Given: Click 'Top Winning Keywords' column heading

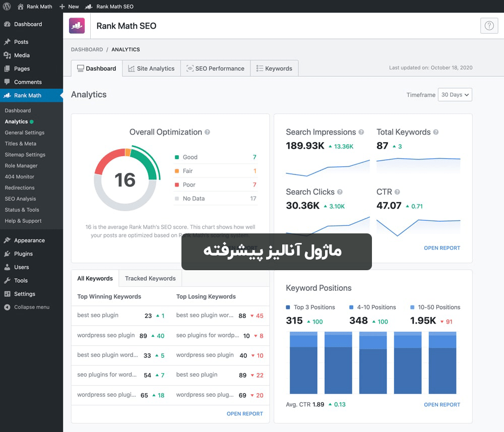Looking at the screenshot, I should (x=109, y=297).
